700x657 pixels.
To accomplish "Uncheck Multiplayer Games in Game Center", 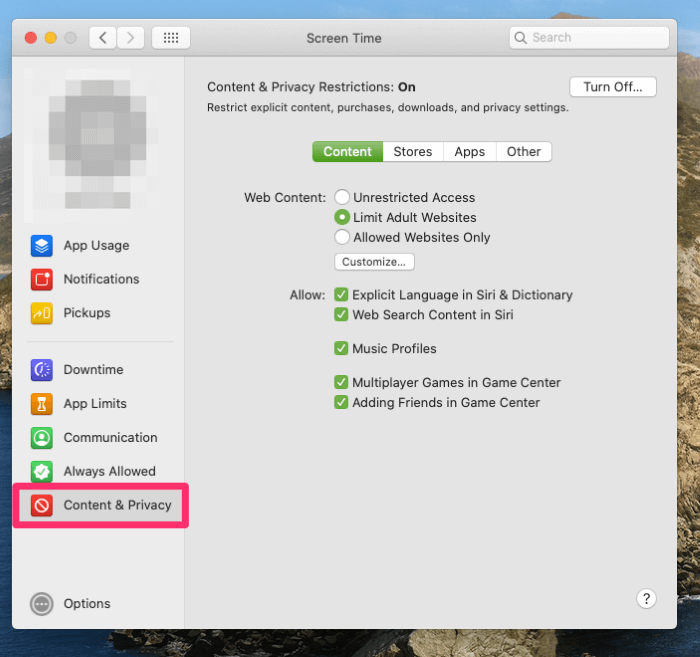I will pyautogui.click(x=341, y=382).
